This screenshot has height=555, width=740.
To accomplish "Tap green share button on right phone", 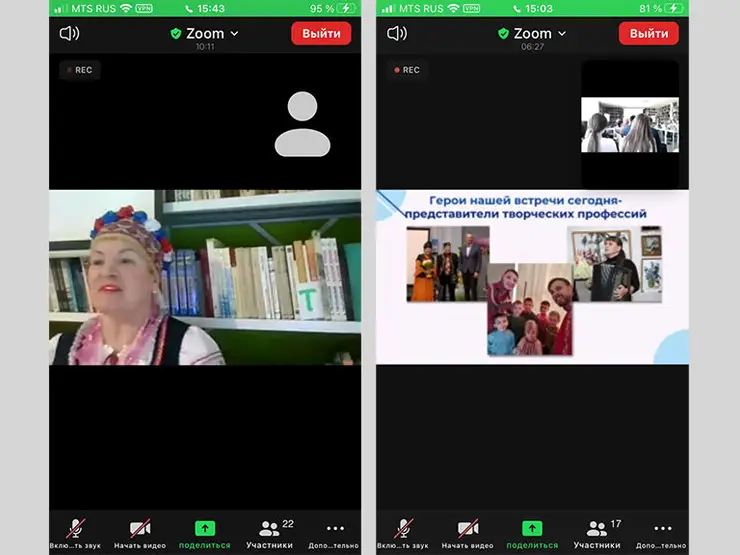I will (532, 532).
